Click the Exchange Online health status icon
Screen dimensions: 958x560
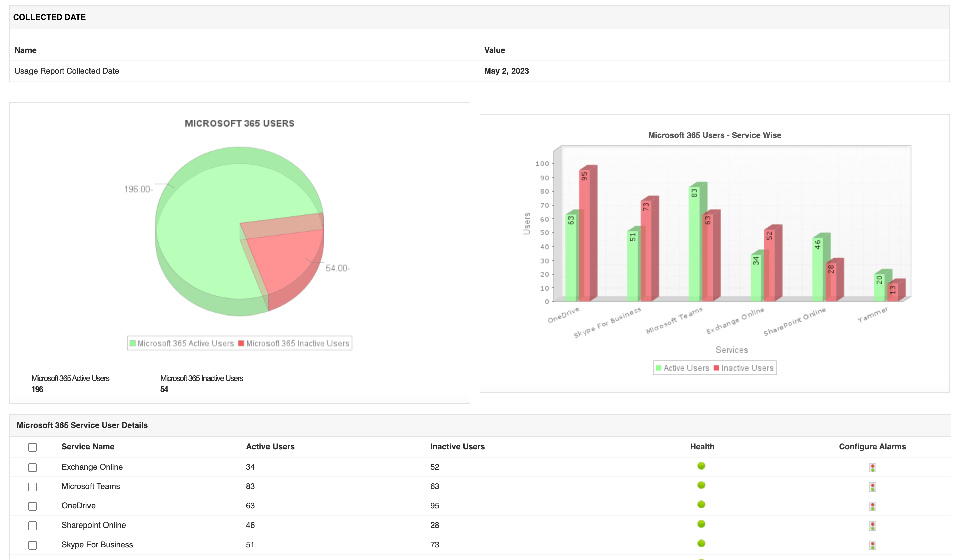[x=701, y=466]
